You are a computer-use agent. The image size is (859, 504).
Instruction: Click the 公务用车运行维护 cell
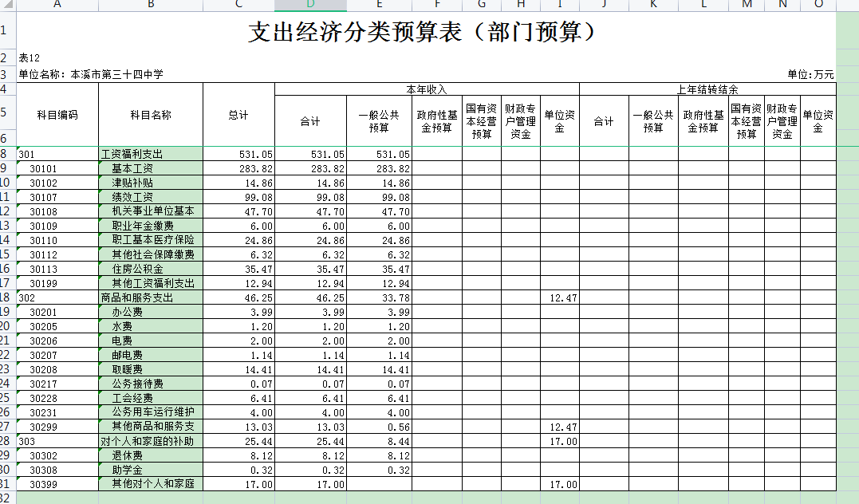[151, 412]
